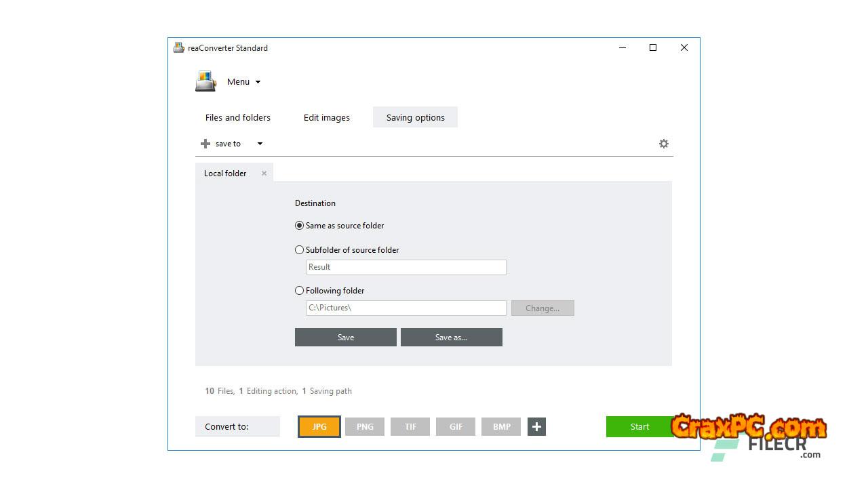Open the settings gear icon
The height and width of the screenshot is (488, 868).
pos(664,144)
